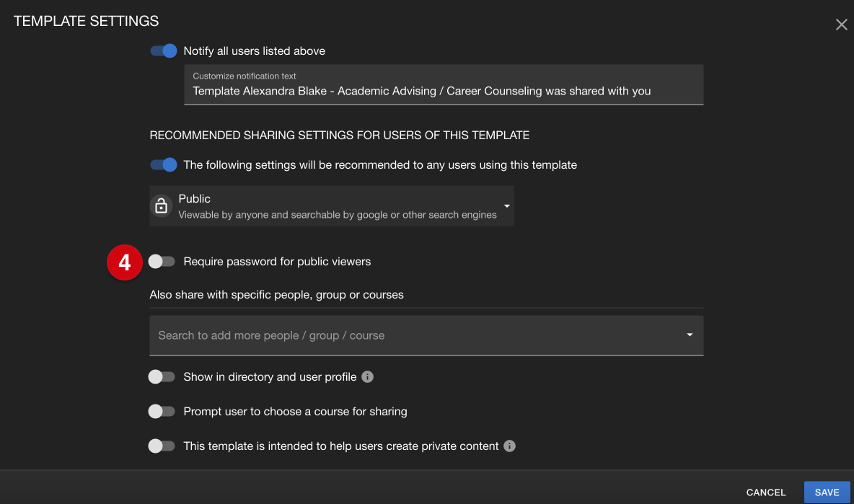Enable Require password for public viewers
The image size is (854, 504).
pos(162,261)
